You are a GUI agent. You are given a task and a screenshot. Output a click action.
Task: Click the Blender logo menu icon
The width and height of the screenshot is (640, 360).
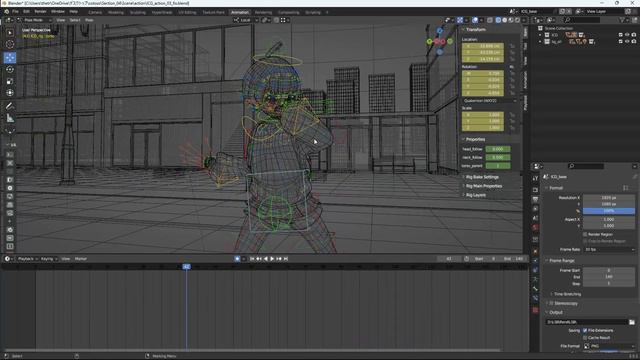pos(7,11)
